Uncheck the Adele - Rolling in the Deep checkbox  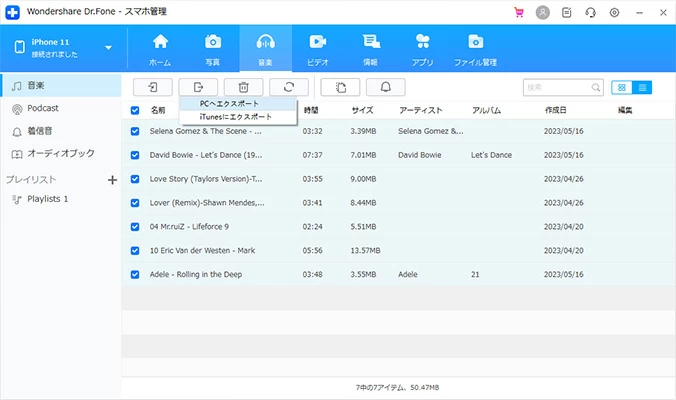pos(135,273)
